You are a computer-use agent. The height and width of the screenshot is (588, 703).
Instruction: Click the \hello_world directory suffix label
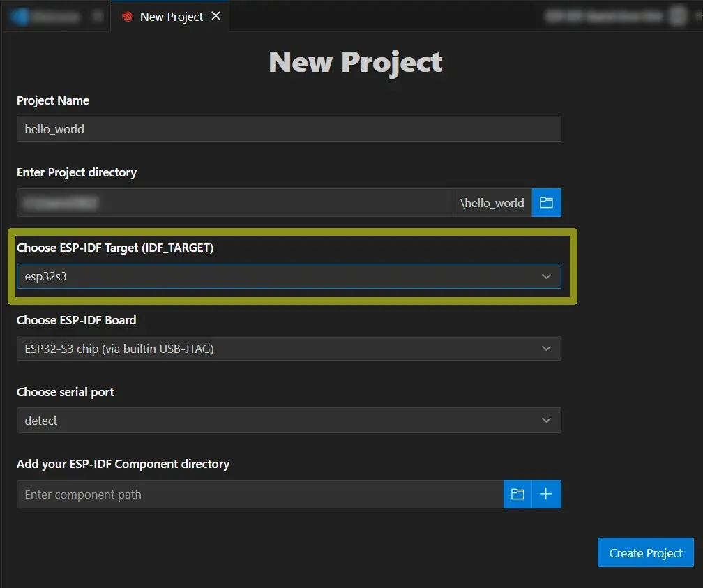[x=492, y=202]
